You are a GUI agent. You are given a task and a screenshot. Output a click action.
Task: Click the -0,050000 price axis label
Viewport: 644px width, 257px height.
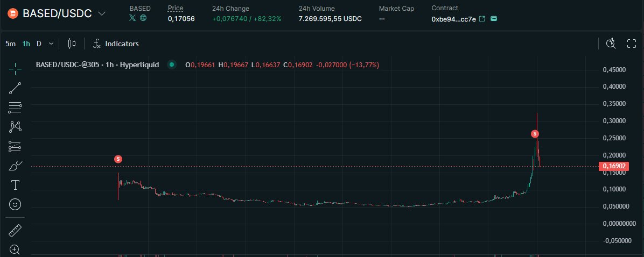(x=616, y=241)
